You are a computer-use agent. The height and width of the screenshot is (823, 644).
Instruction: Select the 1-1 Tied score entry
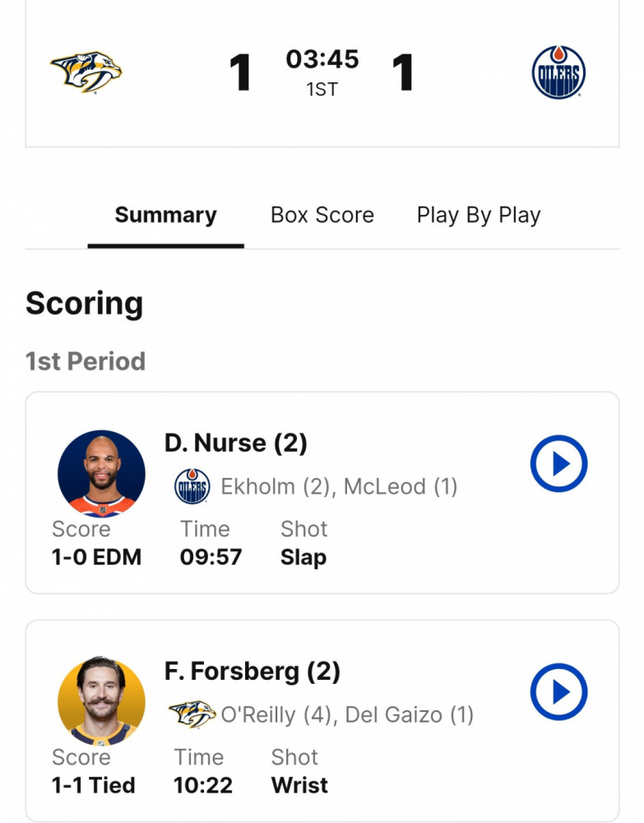click(93, 785)
